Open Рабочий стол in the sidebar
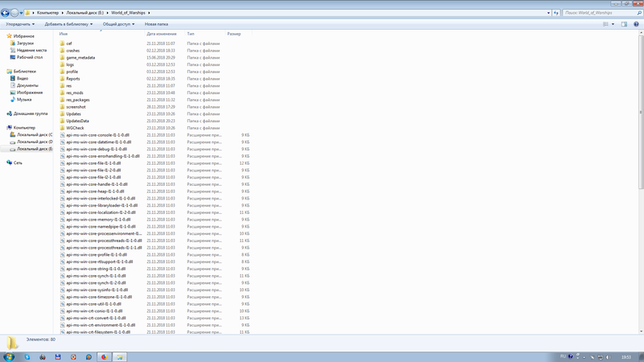The height and width of the screenshot is (362, 644). pyautogui.click(x=30, y=57)
